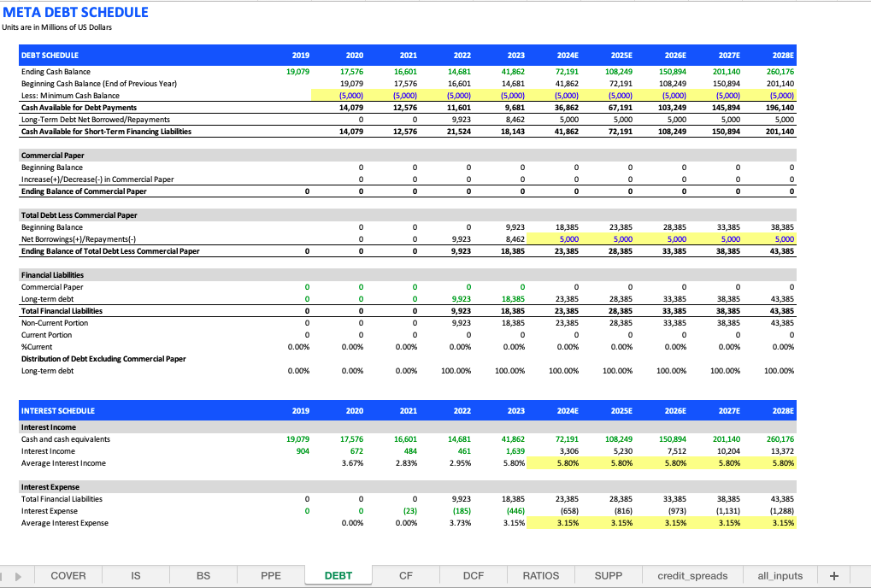The width and height of the screenshot is (871, 588).
Task: Click the Interest Income section header
Action: 49,427
